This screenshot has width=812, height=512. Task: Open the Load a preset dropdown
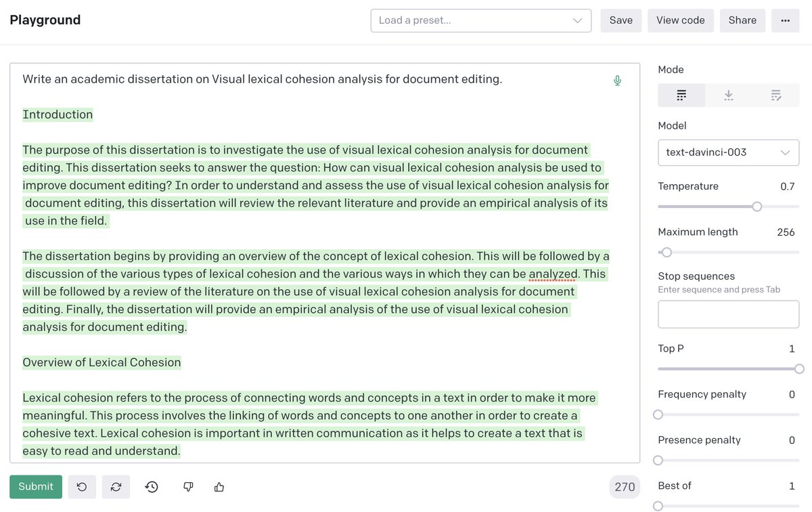481,20
